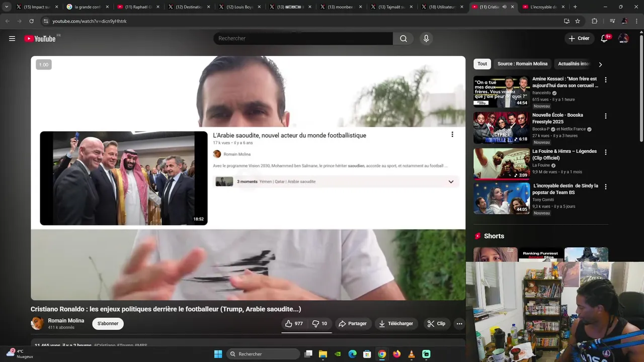Mute the playing tab via speaker icon
Viewport: 644px width, 362px height.
(x=504, y=7)
